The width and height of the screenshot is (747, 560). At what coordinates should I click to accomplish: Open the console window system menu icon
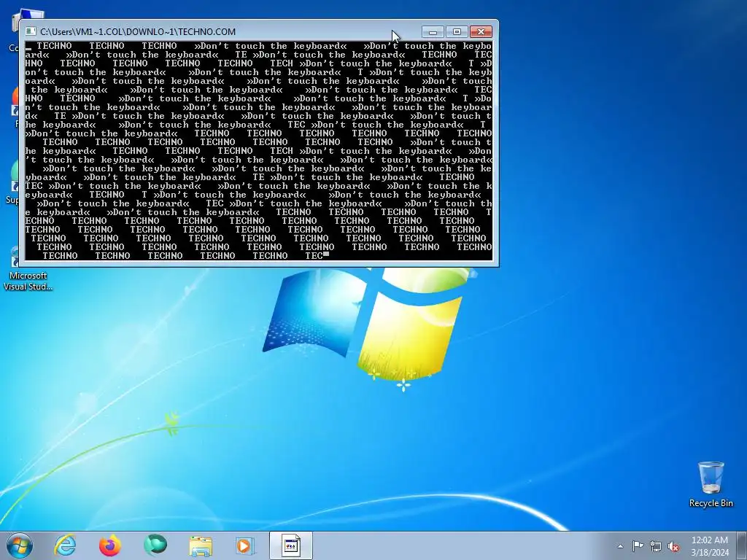point(31,32)
